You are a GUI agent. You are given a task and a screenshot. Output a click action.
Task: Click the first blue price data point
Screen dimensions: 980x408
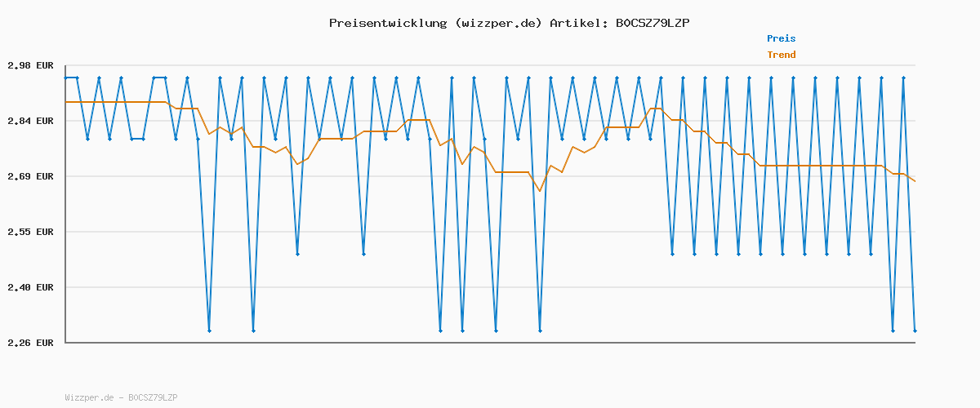tap(66, 78)
